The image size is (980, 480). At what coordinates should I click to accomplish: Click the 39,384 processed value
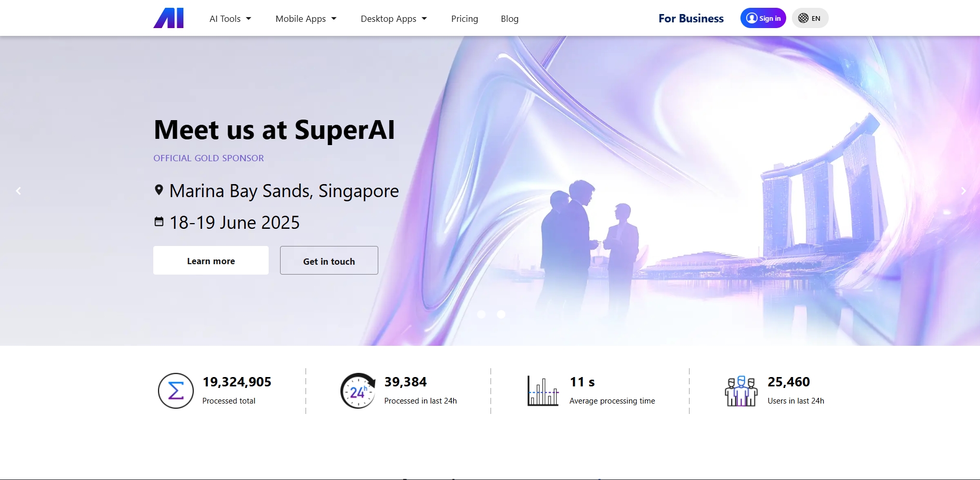click(406, 382)
